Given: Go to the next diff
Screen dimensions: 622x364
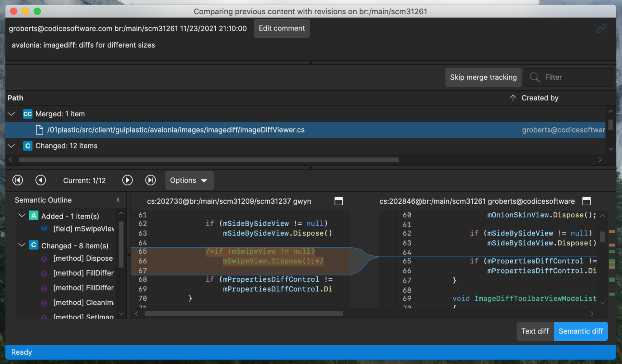Looking at the screenshot, I should point(127,180).
